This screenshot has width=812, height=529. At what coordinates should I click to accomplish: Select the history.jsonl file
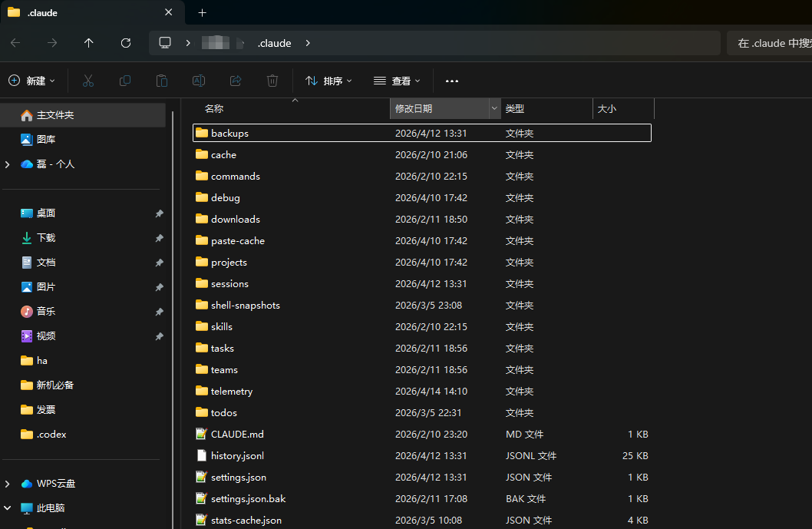(422, 456)
